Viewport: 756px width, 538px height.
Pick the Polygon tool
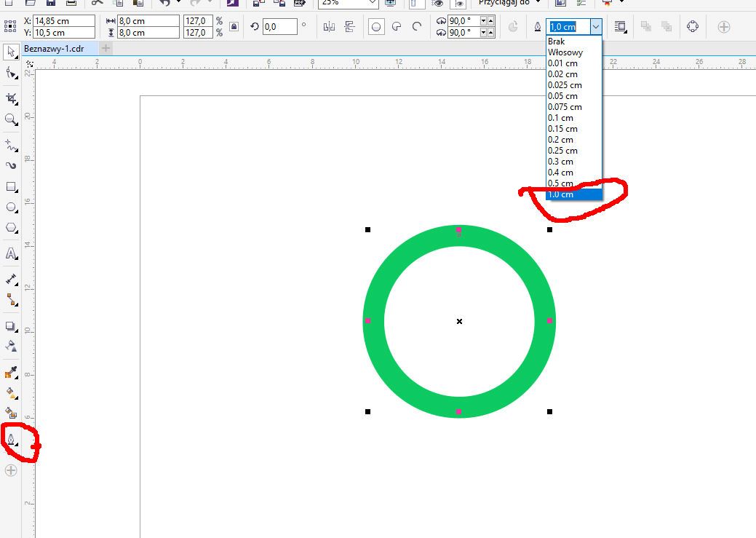click(11, 229)
